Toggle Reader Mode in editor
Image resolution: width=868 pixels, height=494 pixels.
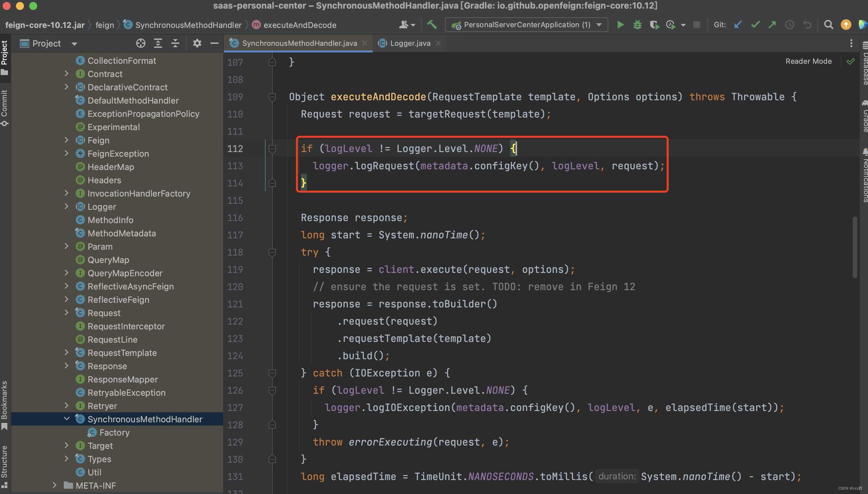point(808,61)
